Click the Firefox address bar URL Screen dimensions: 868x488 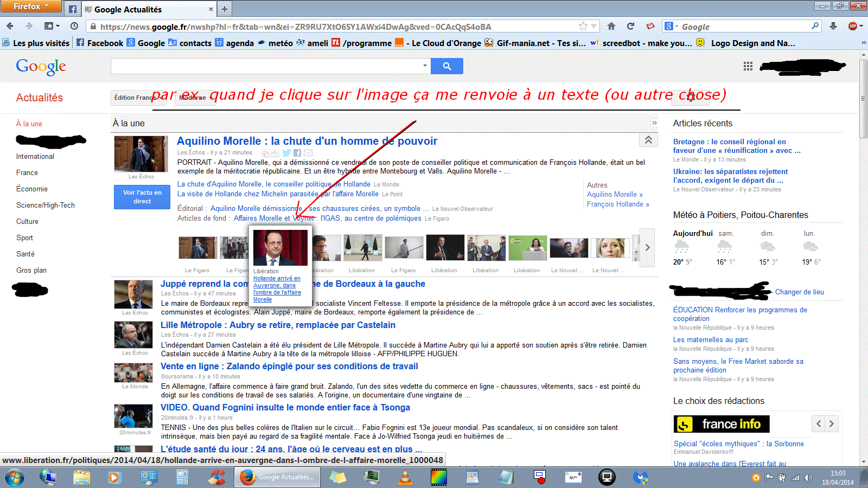coord(296,27)
